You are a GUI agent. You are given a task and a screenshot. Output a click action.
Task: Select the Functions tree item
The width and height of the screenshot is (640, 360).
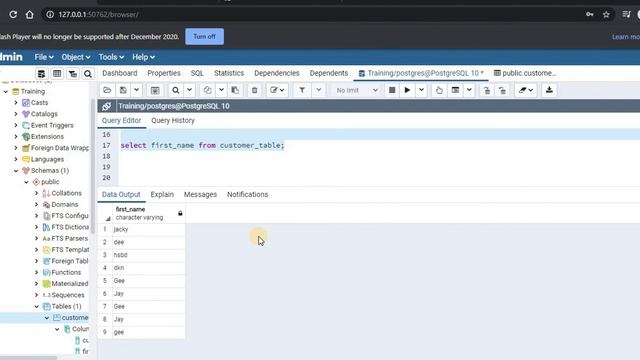[66, 272]
